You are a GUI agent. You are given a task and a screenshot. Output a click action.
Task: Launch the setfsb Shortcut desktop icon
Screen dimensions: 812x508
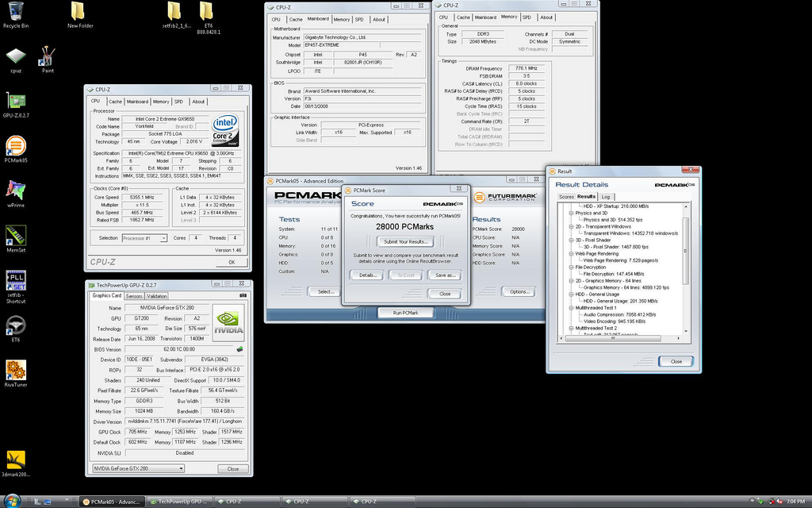point(16,287)
